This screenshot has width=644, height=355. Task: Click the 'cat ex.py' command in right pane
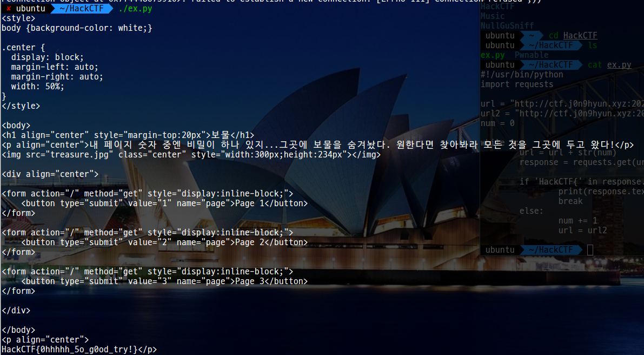tap(609, 65)
